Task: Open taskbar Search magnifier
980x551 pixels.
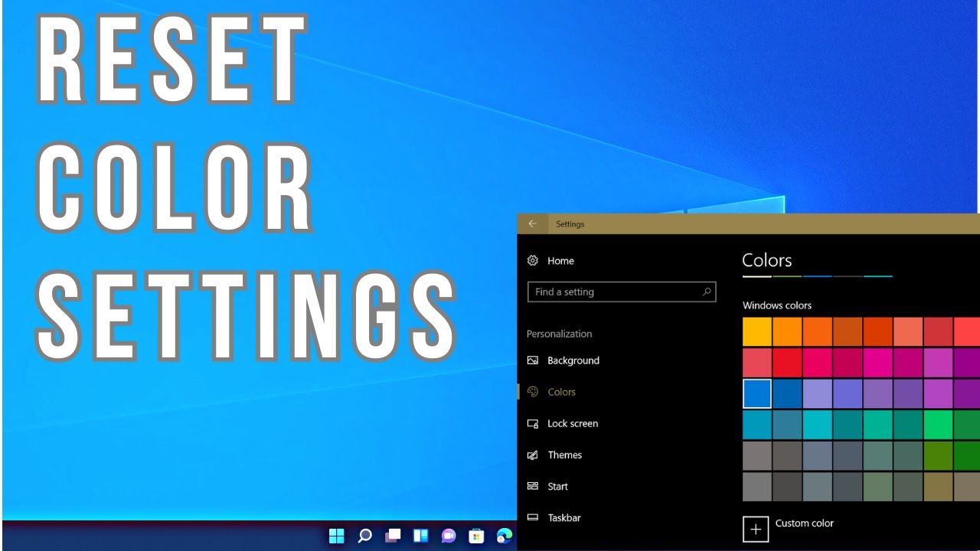Action: [x=364, y=536]
